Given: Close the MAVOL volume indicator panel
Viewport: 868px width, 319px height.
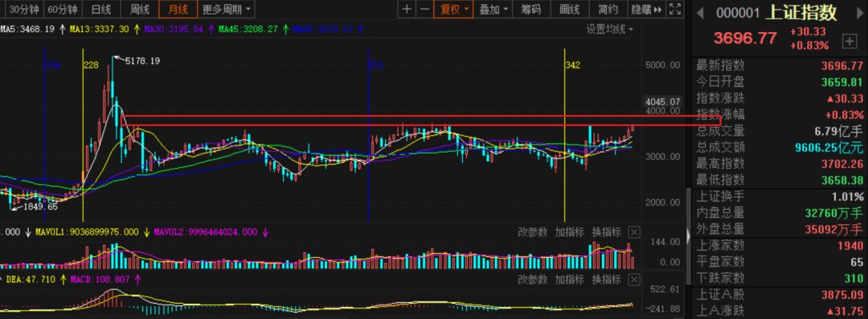Looking at the screenshot, I should tap(635, 231).
